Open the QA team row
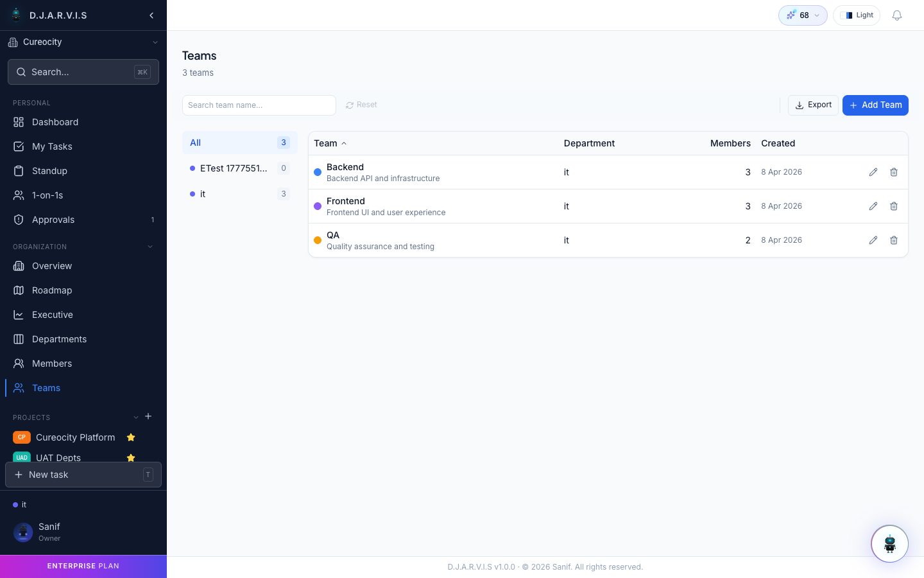 (x=608, y=240)
